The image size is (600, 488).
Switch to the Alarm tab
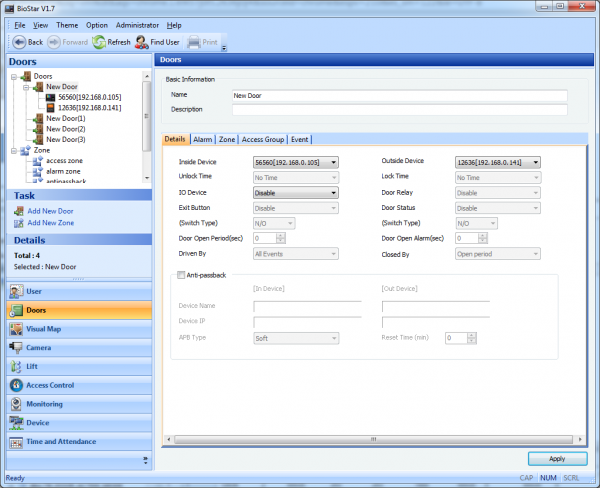coord(202,140)
